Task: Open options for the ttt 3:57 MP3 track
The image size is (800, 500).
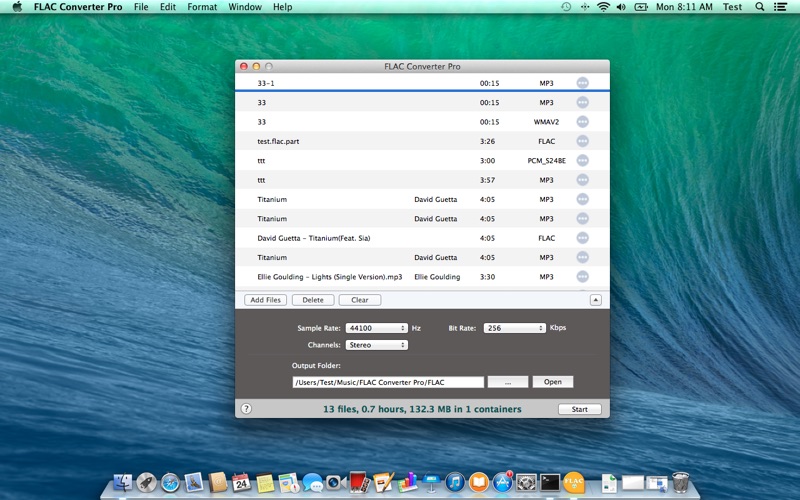Action: pyautogui.click(x=582, y=180)
